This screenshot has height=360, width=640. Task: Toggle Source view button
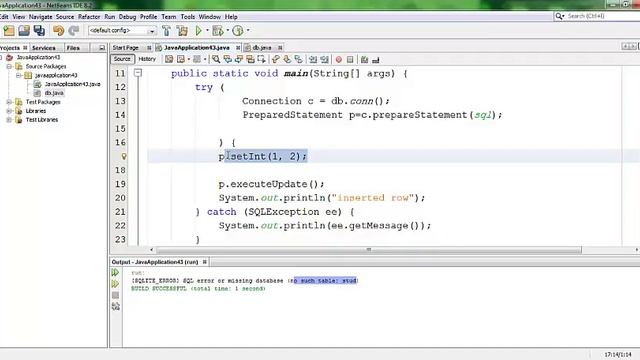(122, 59)
